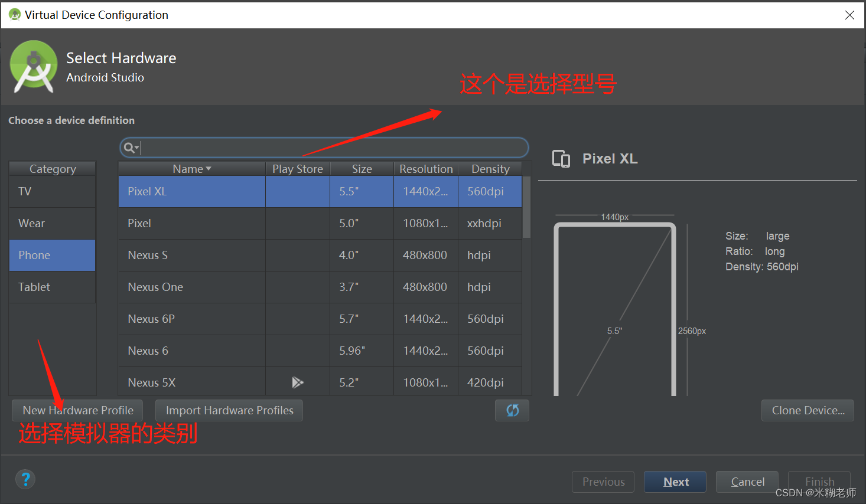
Task: Click the Cancel button
Action: (747, 482)
